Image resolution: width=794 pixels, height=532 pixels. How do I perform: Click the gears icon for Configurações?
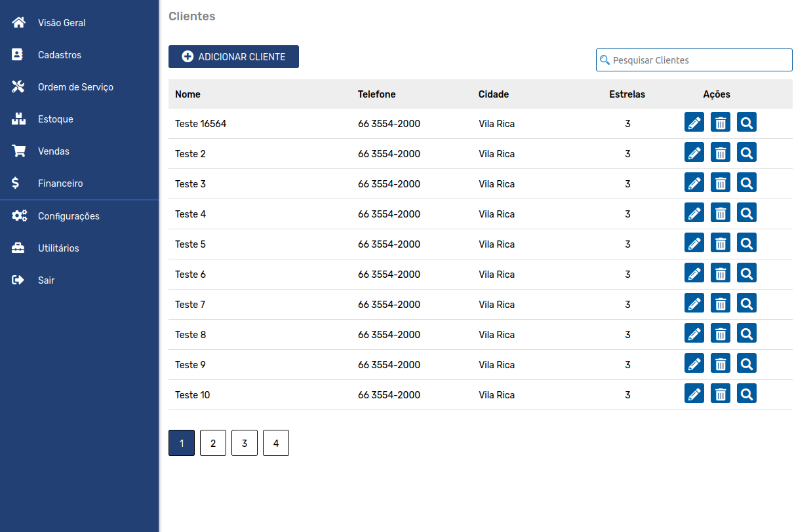(x=19, y=216)
